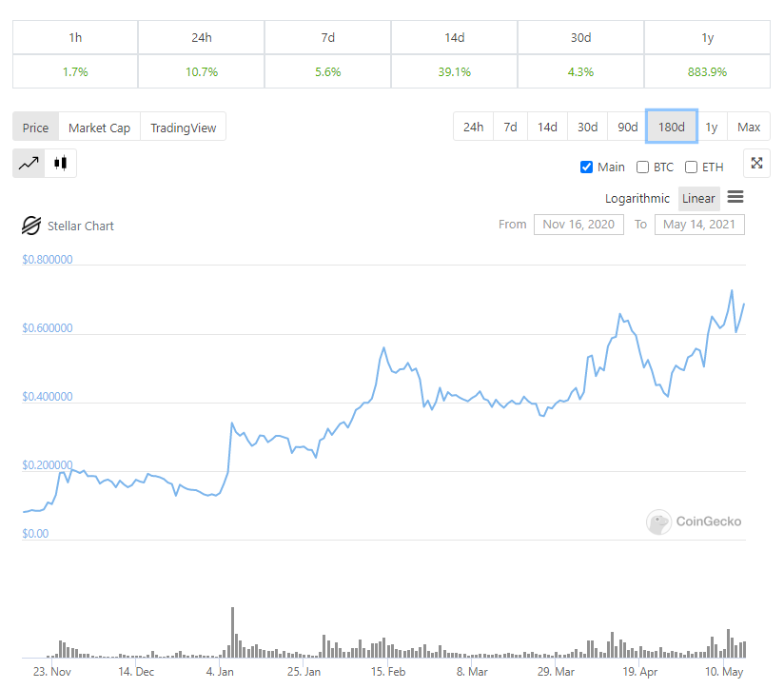Click the 39.1% change value
Viewport: 784px width, 689px height.
[455, 72]
